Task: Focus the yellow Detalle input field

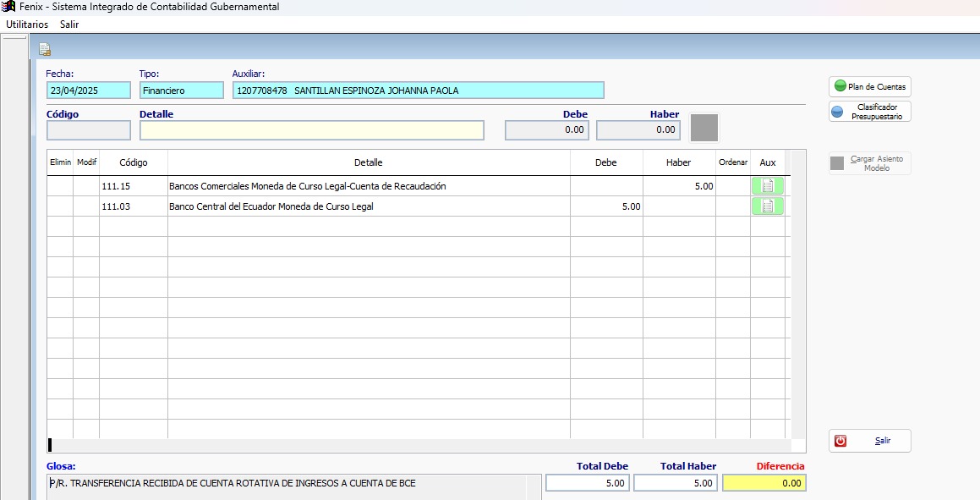Action: pos(311,130)
